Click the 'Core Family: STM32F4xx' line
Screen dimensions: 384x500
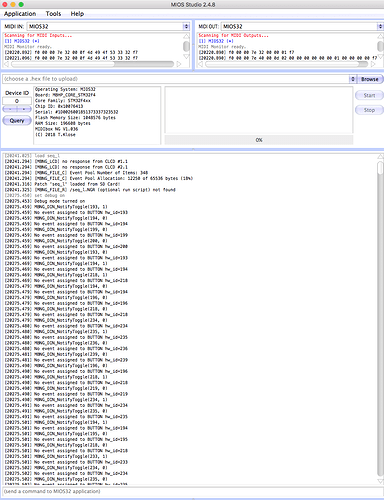point(63,101)
